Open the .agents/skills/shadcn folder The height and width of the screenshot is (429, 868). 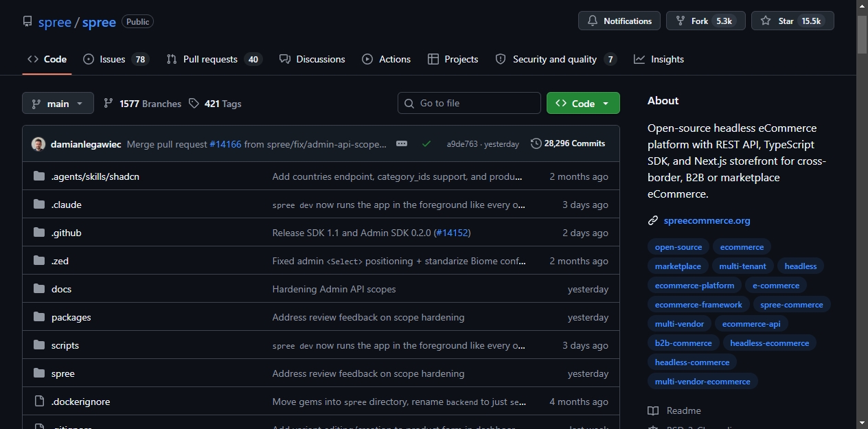95,176
